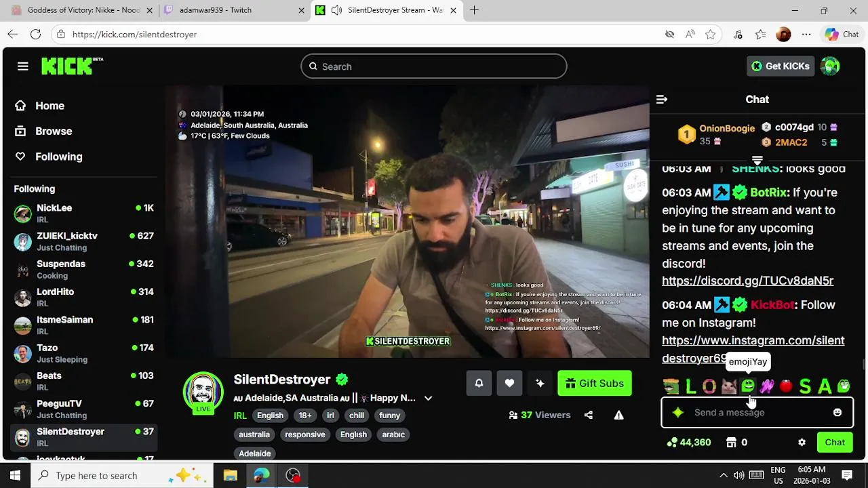The image size is (868, 488).
Task: Open the emoji picker in message box
Action: 837,413
